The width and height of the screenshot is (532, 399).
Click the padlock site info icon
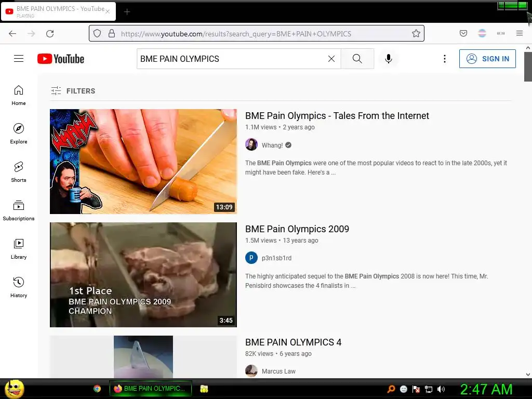(x=112, y=33)
